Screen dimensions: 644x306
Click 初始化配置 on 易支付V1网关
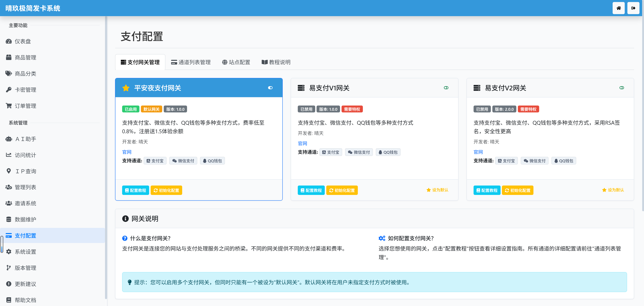(x=342, y=190)
